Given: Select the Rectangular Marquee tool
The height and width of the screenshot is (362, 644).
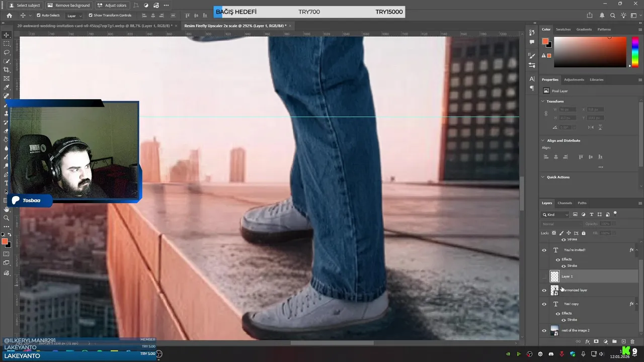Looking at the screenshot, I should pos(7,44).
